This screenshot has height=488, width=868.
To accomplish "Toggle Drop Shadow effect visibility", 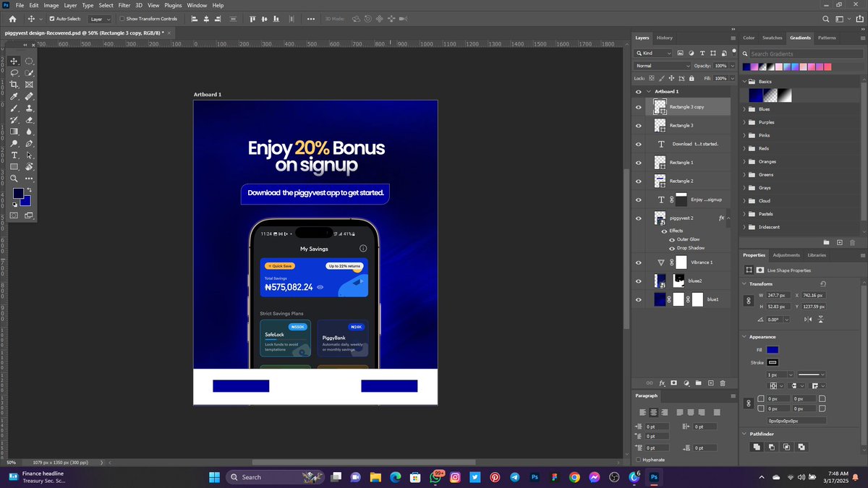I will point(672,248).
